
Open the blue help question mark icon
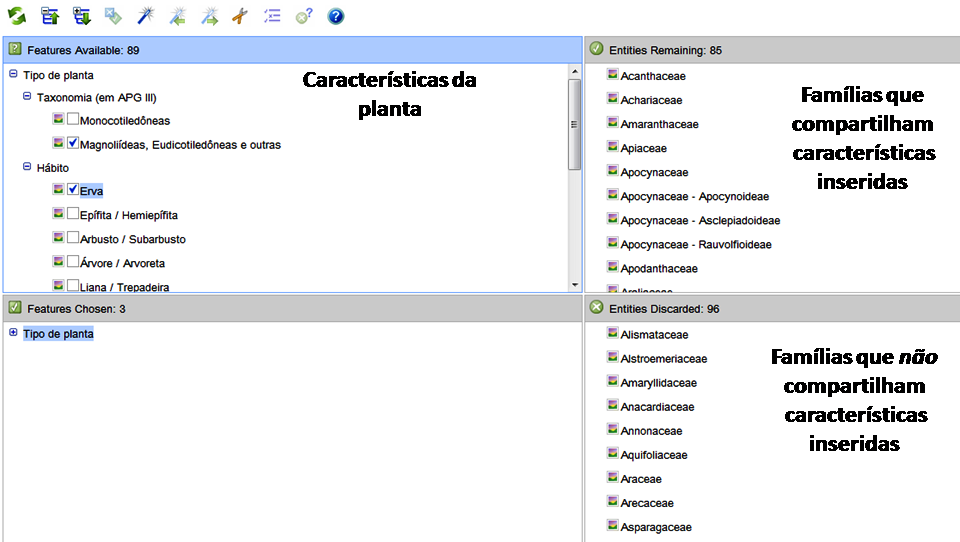coord(336,16)
